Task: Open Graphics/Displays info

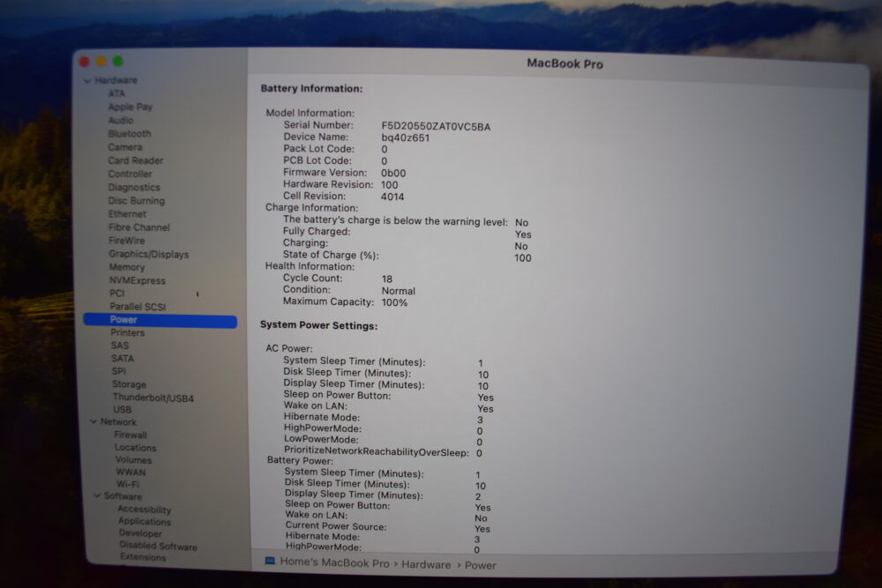Action: 148,254
